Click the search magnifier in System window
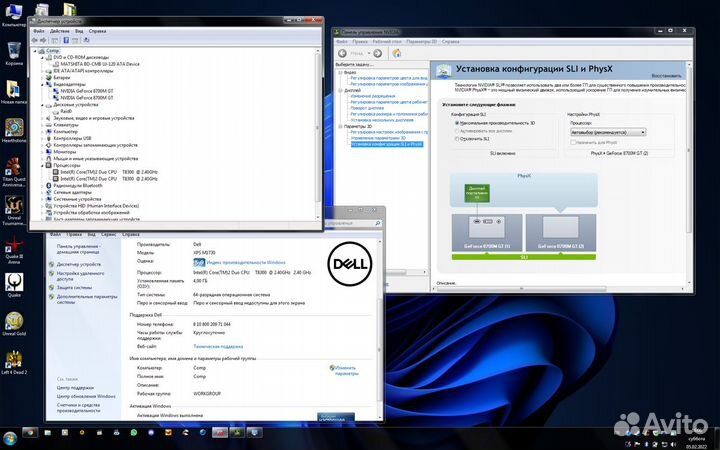 (378, 223)
